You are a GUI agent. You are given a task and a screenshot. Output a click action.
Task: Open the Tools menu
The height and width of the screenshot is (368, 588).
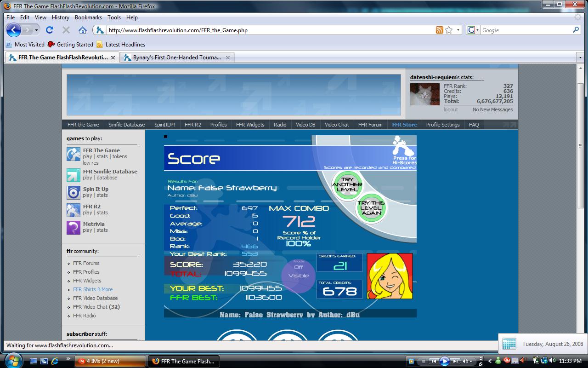[x=114, y=17]
